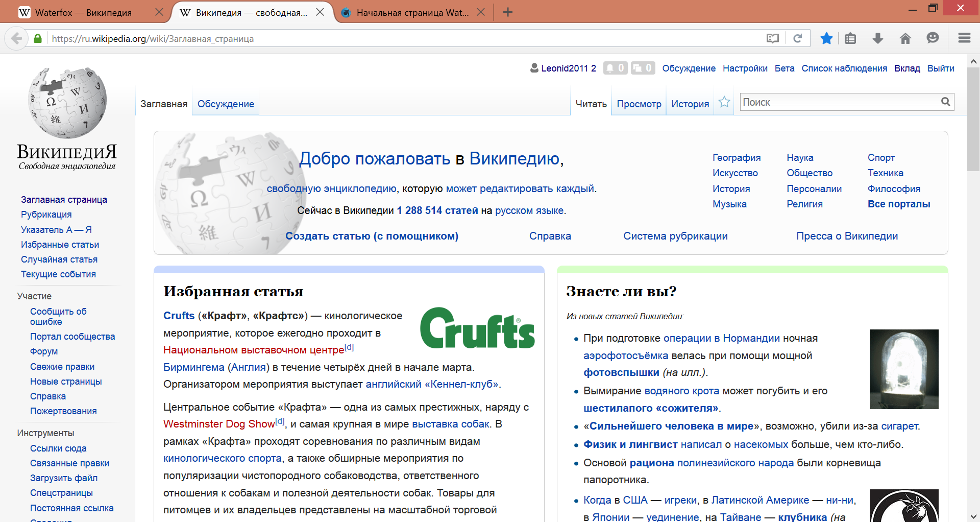Click the 1 288 514 статей link
This screenshot has height=522, width=980.
click(437, 210)
